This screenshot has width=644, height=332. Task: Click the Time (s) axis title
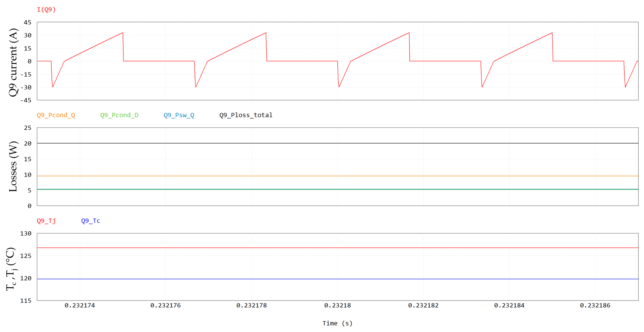coord(337,323)
